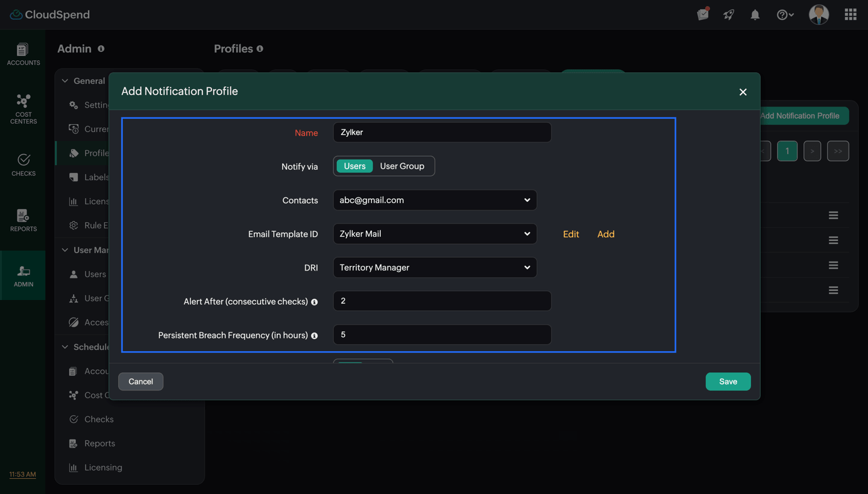Click the Users tree icon in admin menu
The width and height of the screenshot is (868, 494).
(74, 298)
